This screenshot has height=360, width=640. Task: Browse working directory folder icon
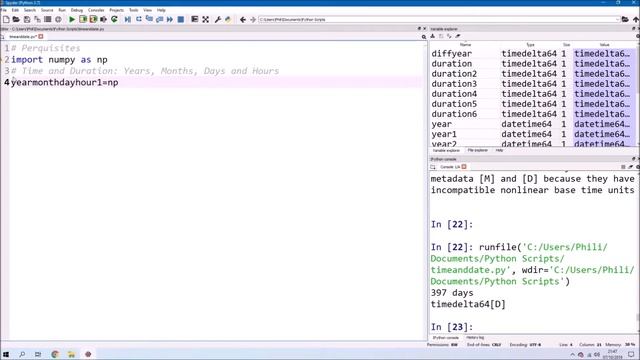[625, 19]
